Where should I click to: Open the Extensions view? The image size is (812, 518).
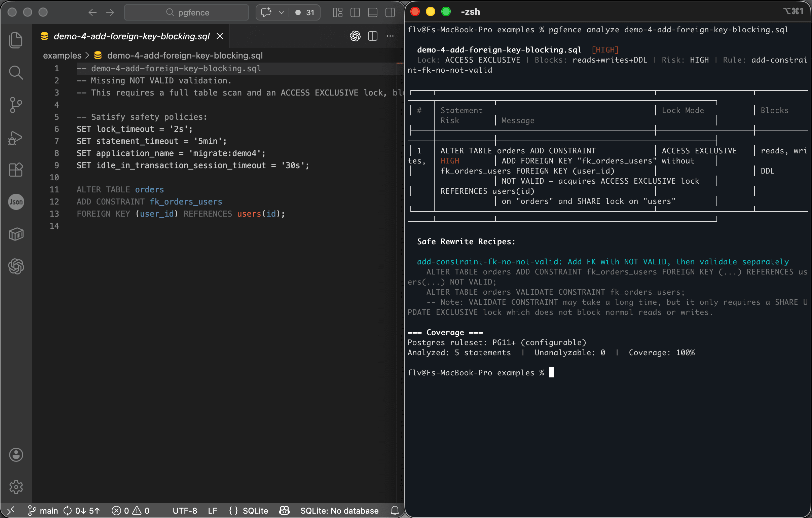click(x=16, y=170)
